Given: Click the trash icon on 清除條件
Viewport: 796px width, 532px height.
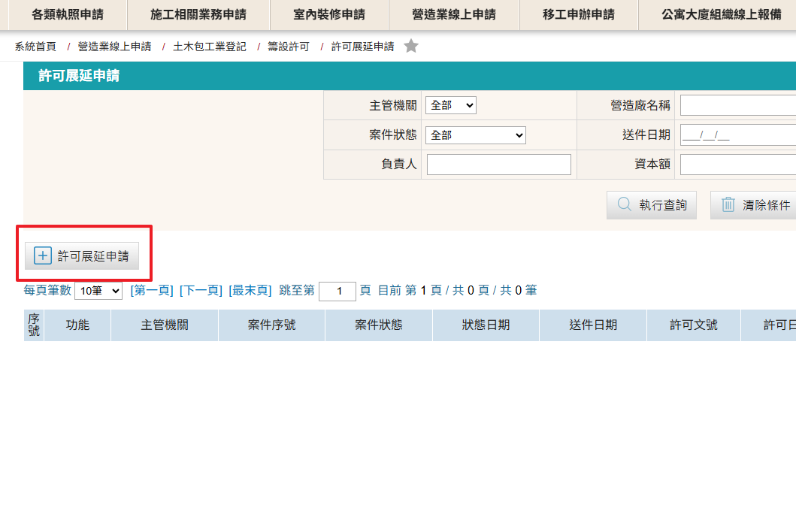Looking at the screenshot, I should click(x=728, y=205).
